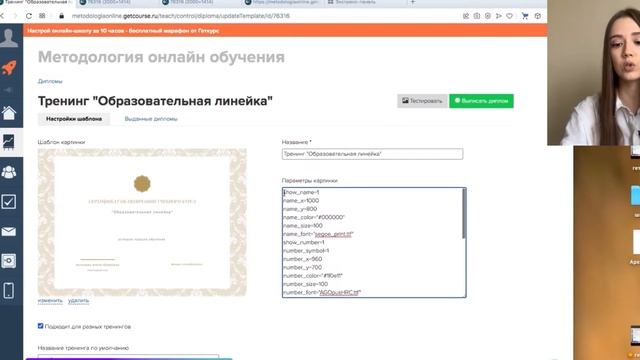Click the send arrow icon in toolbar
The height and width of the screenshot is (360, 640).
coord(498,16)
